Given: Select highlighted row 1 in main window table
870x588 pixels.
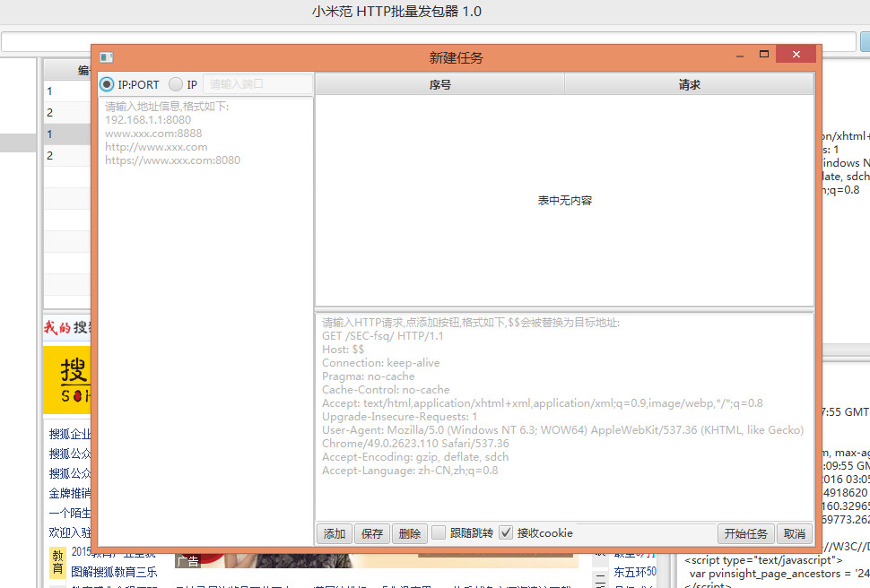Looking at the screenshot, I should coord(67,134).
